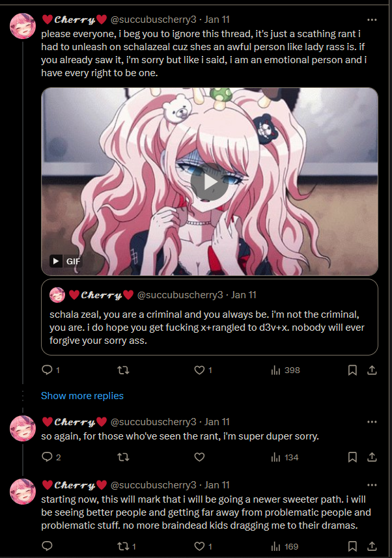View analytics showing 398 views

coord(286,370)
